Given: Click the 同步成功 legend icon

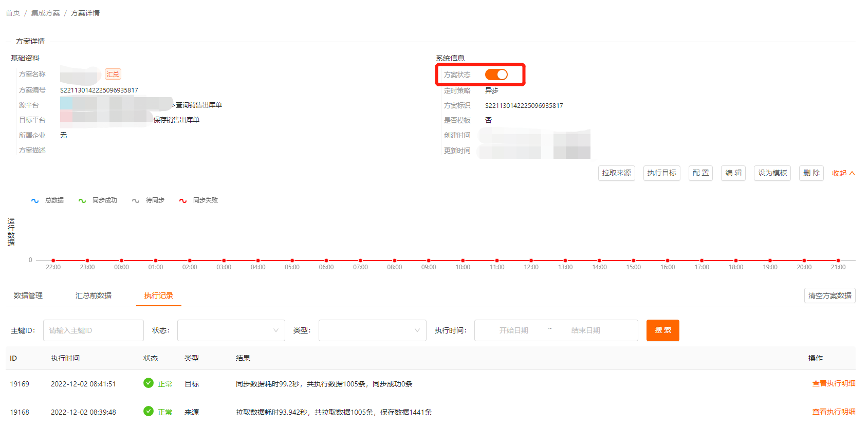Looking at the screenshot, I should click(82, 201).
